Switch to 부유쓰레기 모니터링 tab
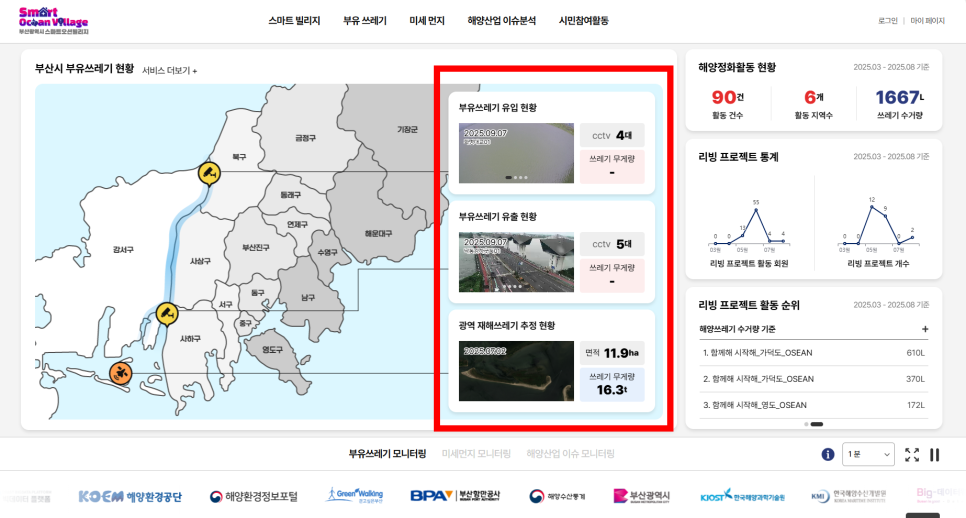 coord(388,454)
